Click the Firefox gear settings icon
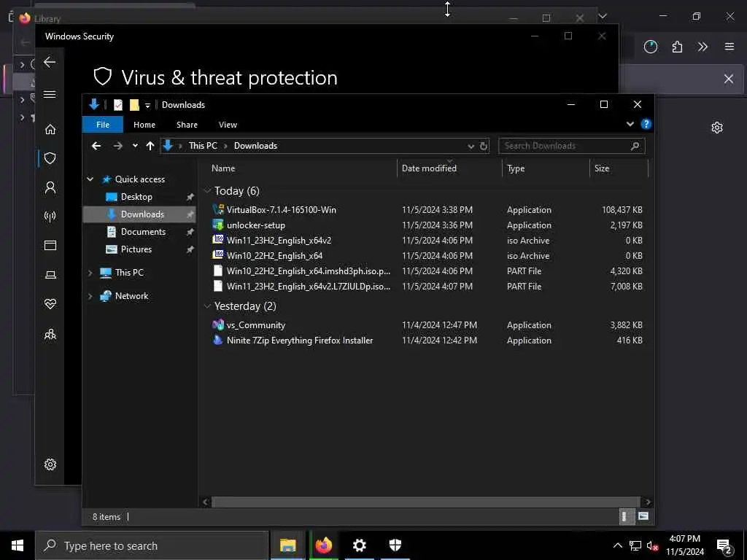 717,128
